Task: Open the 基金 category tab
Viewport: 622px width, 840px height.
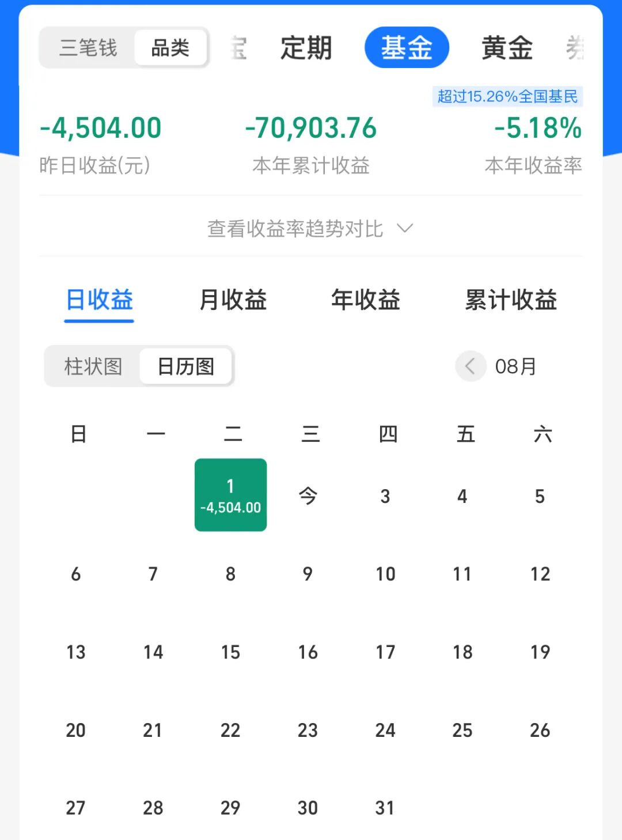Action: (x=407, y=47)
